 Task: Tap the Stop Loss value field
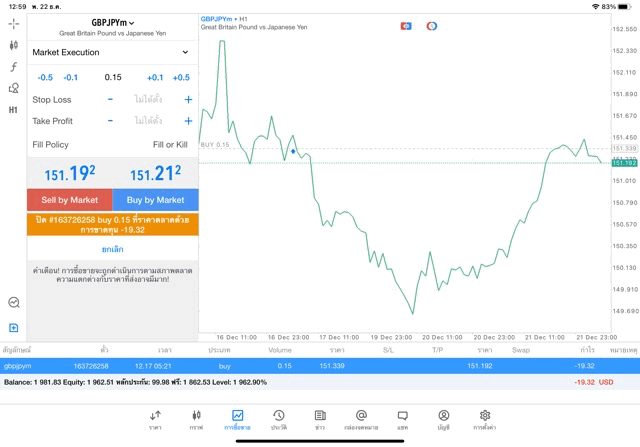(148, 99)
